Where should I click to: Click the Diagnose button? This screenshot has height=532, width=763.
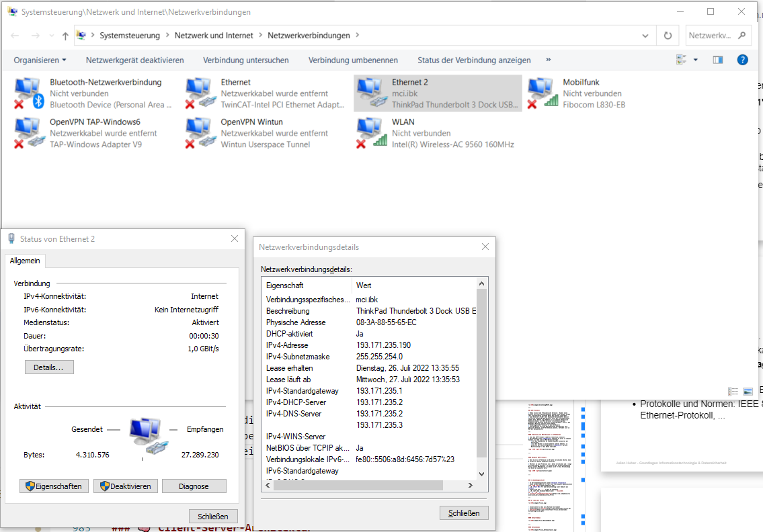tap(194, 486)
